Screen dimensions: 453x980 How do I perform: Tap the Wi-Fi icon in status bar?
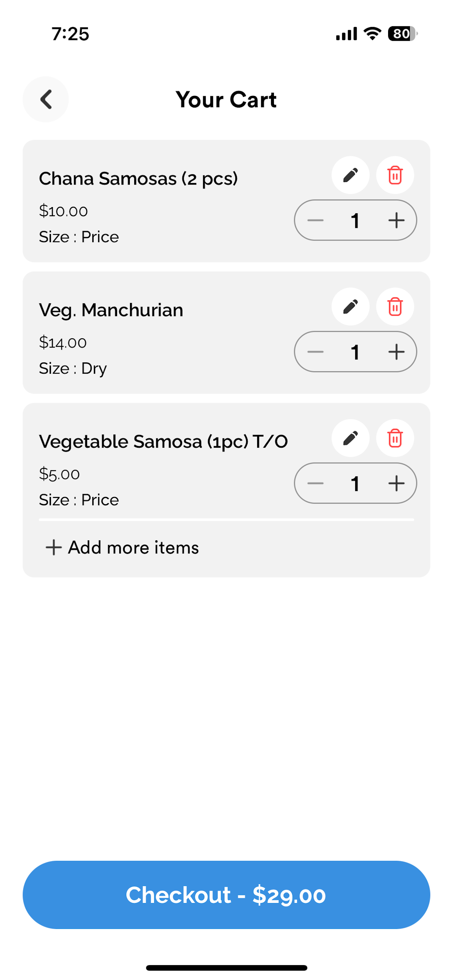(x=372, y=34)
